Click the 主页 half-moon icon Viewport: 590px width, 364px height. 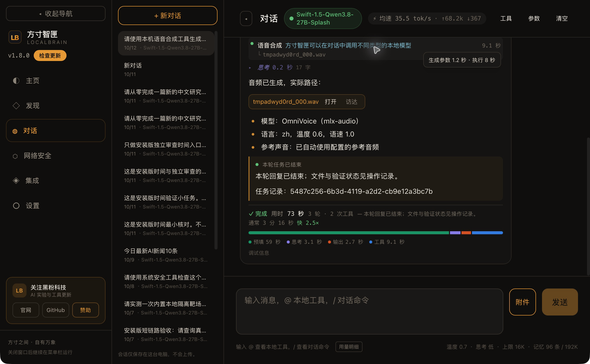click(16, 80)
